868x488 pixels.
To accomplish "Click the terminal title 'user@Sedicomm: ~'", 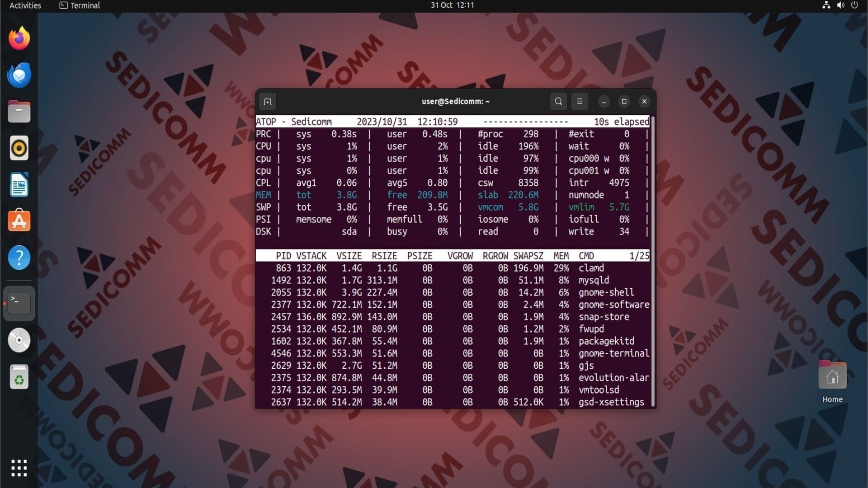I will [456, 102].
